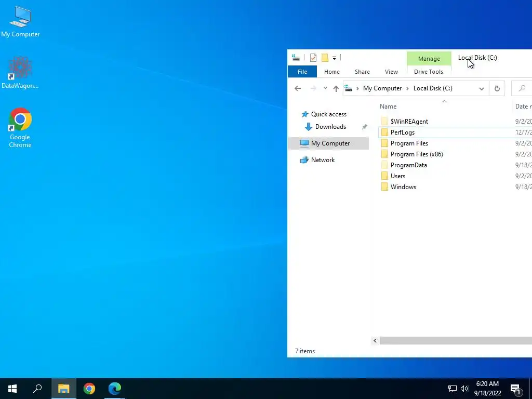Viewport: 532px width, 399px height.
Task: Open the DataWagon desktop shortcut
Action: click(20, 73)
